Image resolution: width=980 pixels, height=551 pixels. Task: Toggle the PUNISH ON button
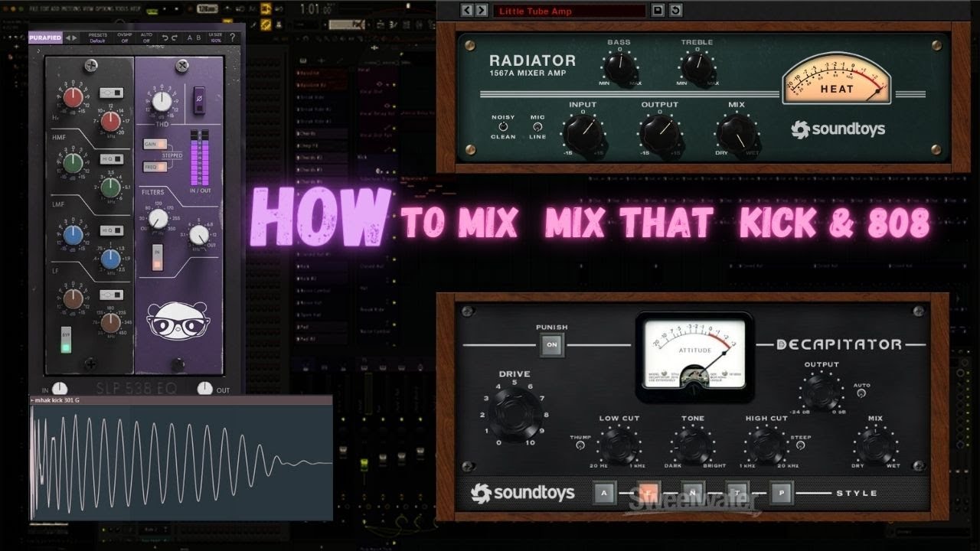coord(551,345)
